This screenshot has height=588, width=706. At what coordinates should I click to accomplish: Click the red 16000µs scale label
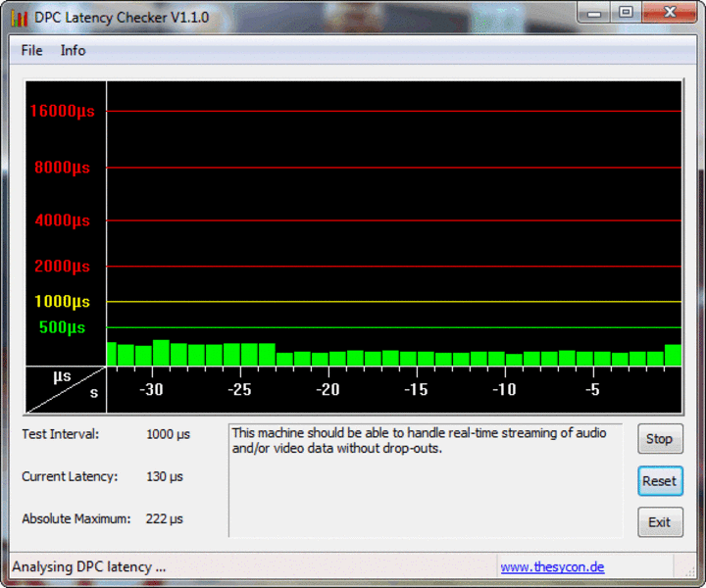[x=62, y=112]
